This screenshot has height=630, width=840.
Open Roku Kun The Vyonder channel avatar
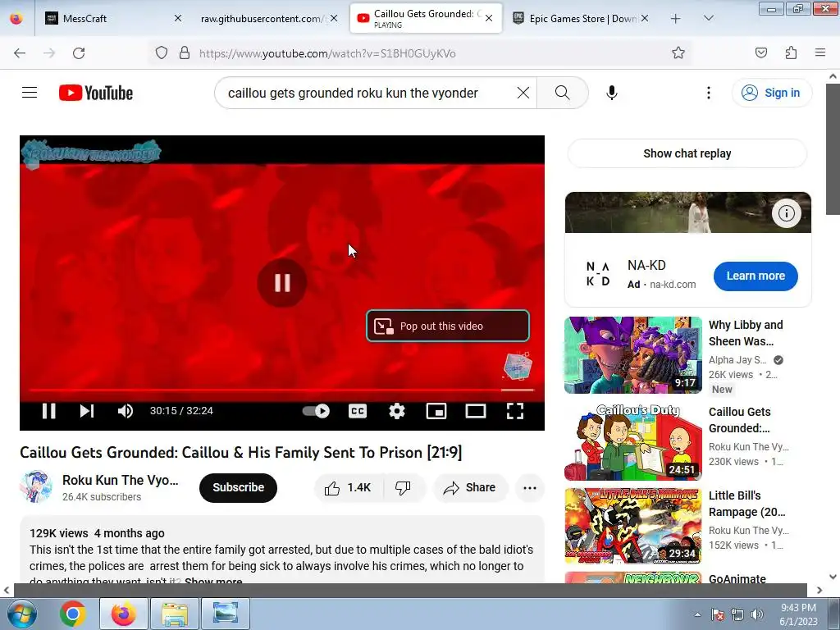pos(36,487)
